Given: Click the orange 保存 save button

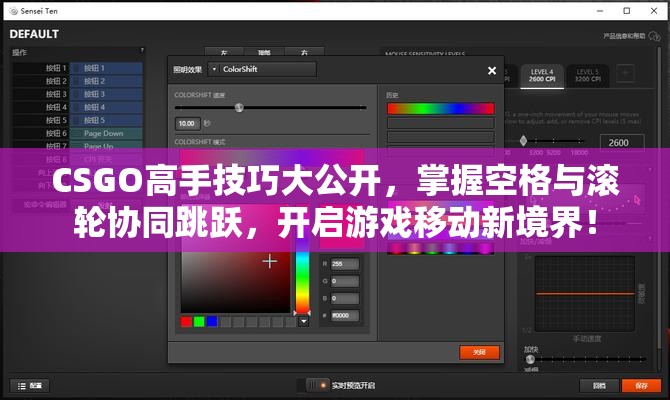Looking at the screenshot, I should click(x=641, y=385).
